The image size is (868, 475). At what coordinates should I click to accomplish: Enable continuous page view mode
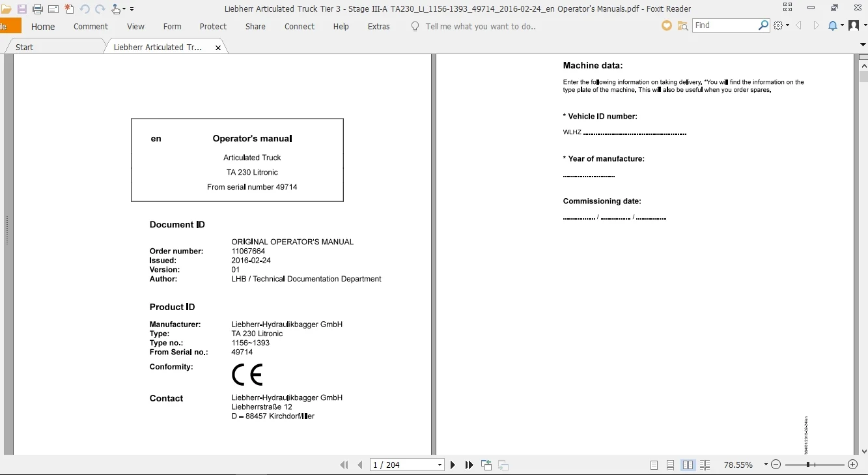pos(671,465)
